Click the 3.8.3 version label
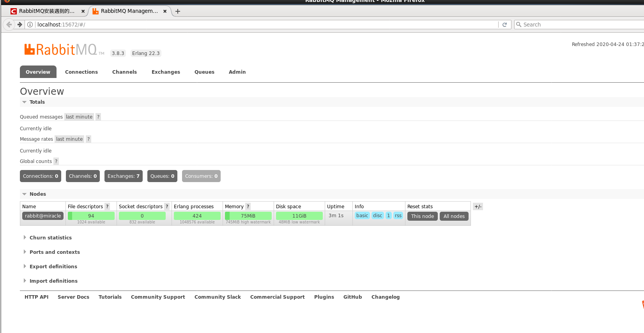The width and height of the screenshot is (644, 333). (x=118, y=53)
